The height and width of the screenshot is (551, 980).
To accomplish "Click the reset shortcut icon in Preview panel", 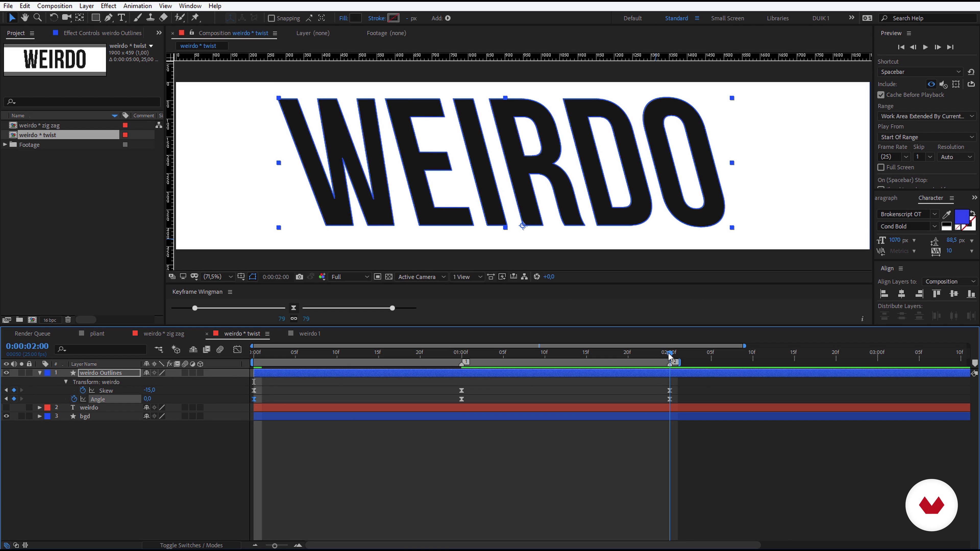I will [971, 72].
